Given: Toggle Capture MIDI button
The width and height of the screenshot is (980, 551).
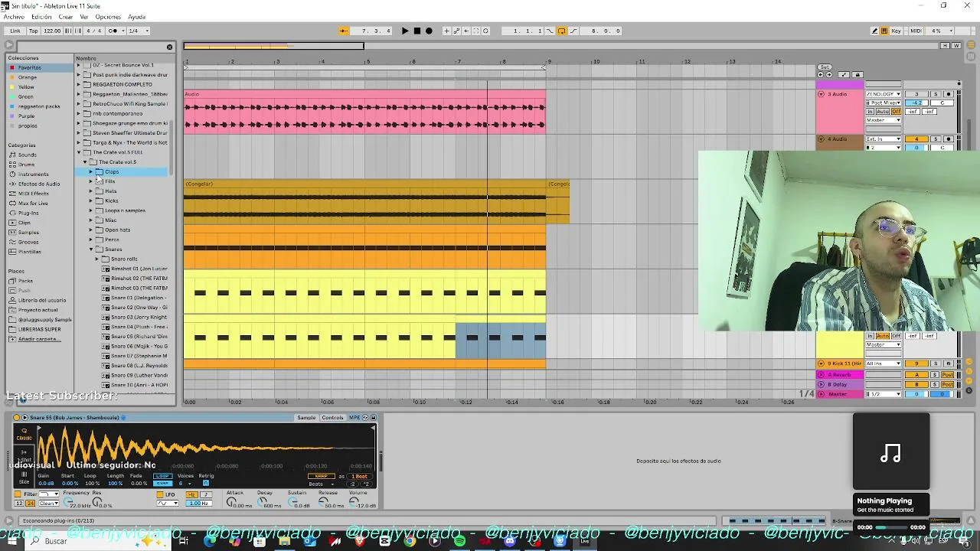Looking at the screenshot, I should (x=475, y=31).
